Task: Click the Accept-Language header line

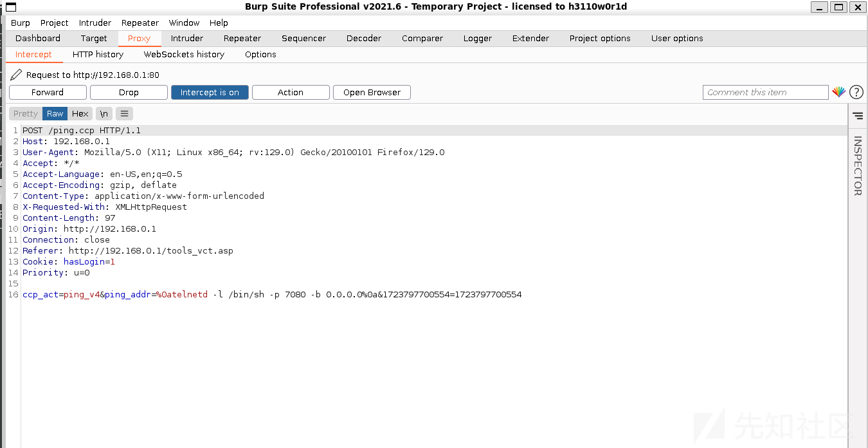Action: (102, 174)
